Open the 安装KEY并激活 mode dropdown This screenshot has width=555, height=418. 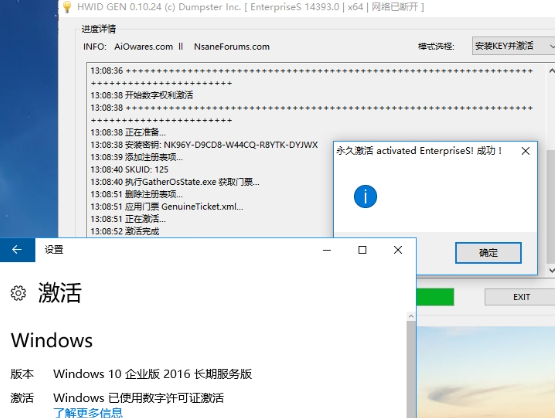(514, 46)
